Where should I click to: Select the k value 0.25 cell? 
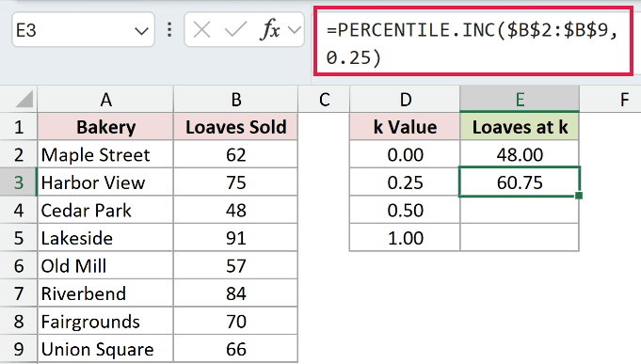[x=405, y=182]
